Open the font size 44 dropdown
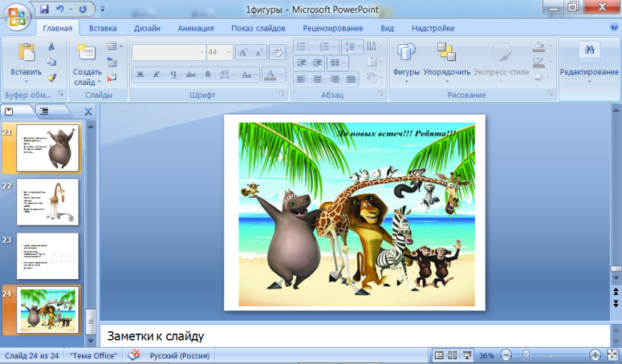 click(x=229, y=52)
